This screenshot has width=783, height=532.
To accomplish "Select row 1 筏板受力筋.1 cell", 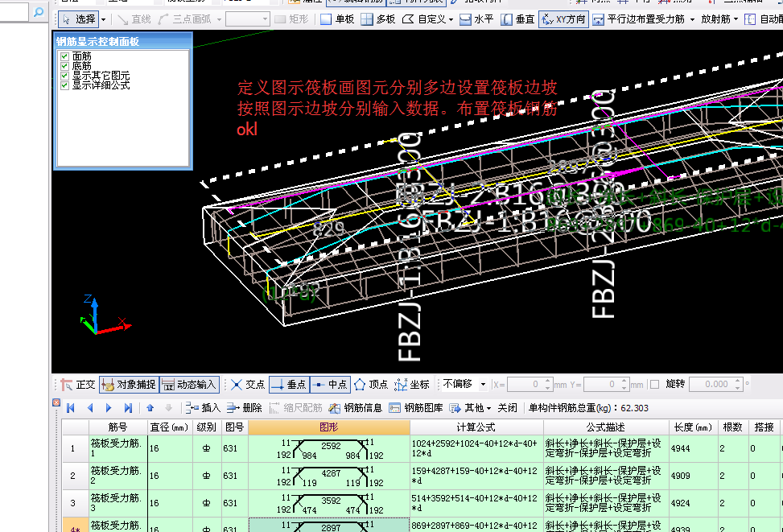I will point(117,448).
